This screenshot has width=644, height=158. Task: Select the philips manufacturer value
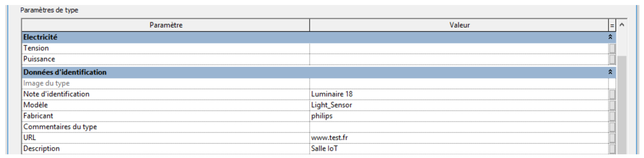coord(459,116)
